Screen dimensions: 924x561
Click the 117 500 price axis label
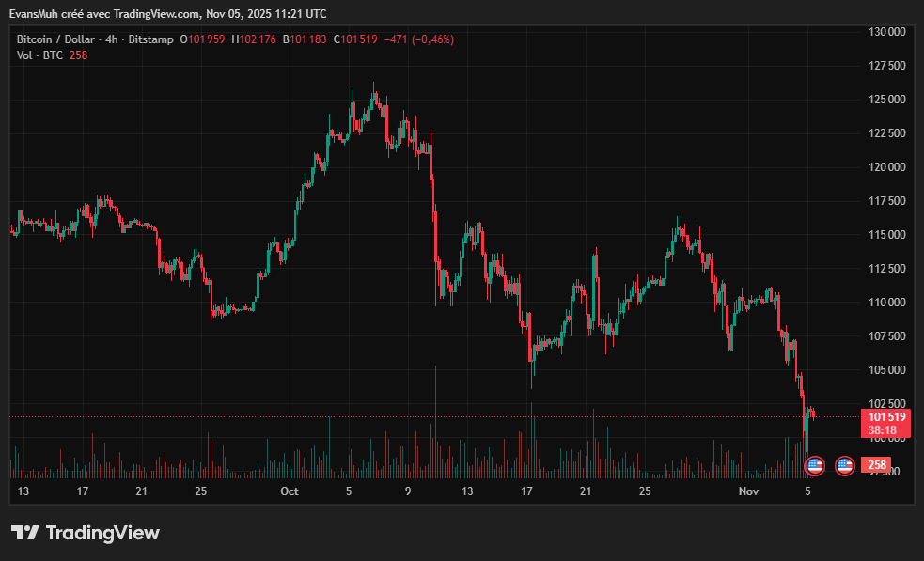click(887, 201)
